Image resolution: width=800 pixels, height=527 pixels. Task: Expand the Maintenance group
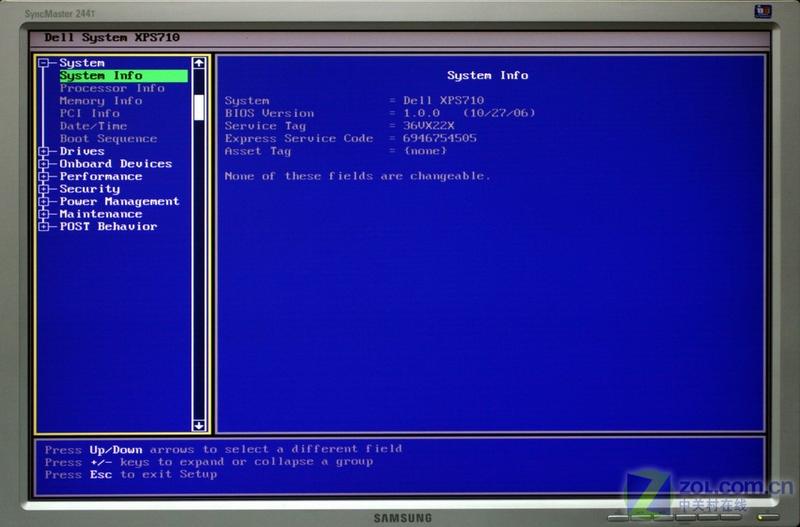coord(44,214)
